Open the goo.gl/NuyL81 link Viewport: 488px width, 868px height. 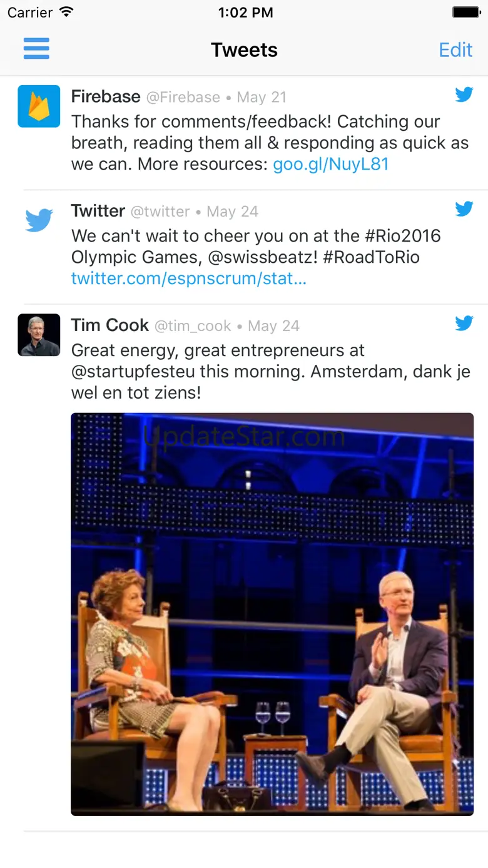coord(331,164)
